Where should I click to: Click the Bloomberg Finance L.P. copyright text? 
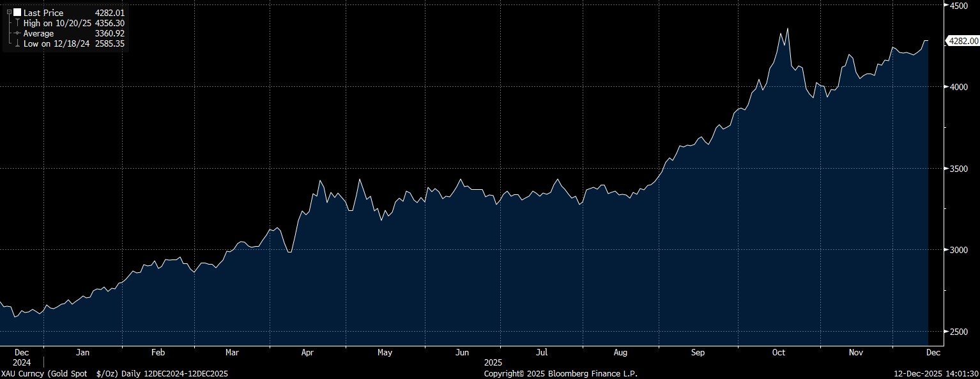[560, 373]
